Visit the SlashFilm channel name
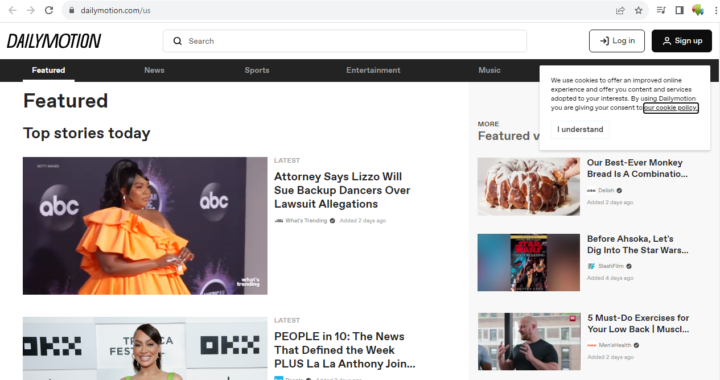 pyautogui.click(x=611, y=266)
